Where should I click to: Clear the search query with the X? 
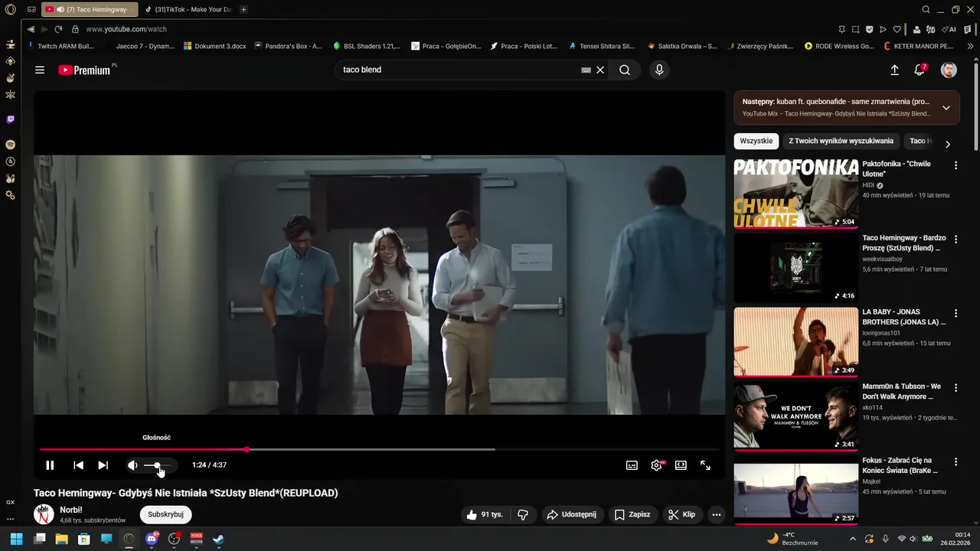tap(600, 70)
